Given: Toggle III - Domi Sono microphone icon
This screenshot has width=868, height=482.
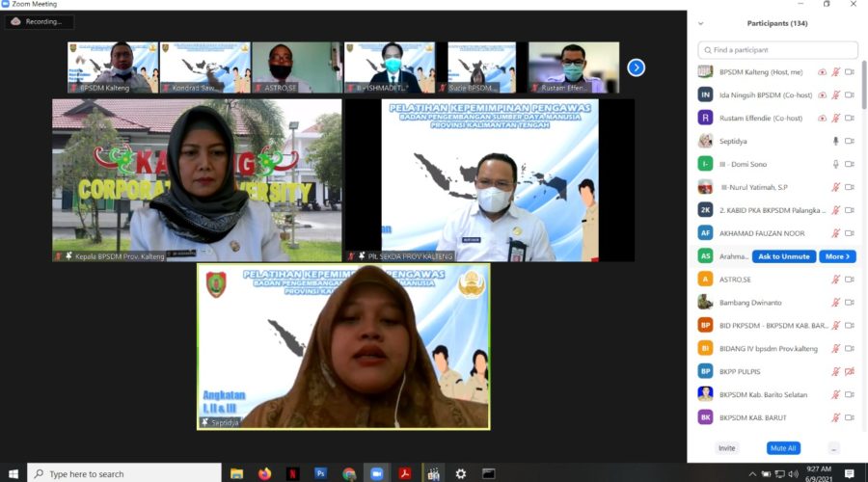Looking at the screenshot, I should point(836,164).
